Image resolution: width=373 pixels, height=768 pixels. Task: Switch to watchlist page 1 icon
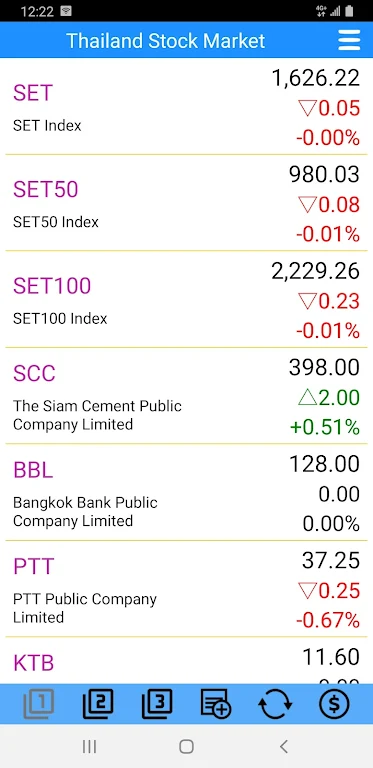click(39, 704)
